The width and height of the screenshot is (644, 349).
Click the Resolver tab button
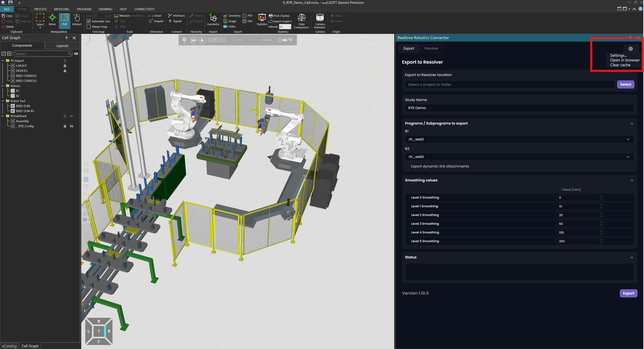coord(431,48)
